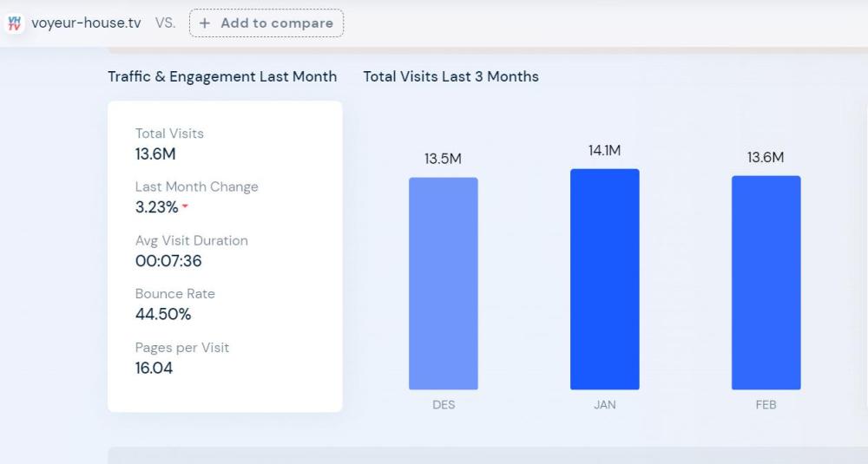
Task: Select the voyeur-house.tv domain name
Action: 86,23
